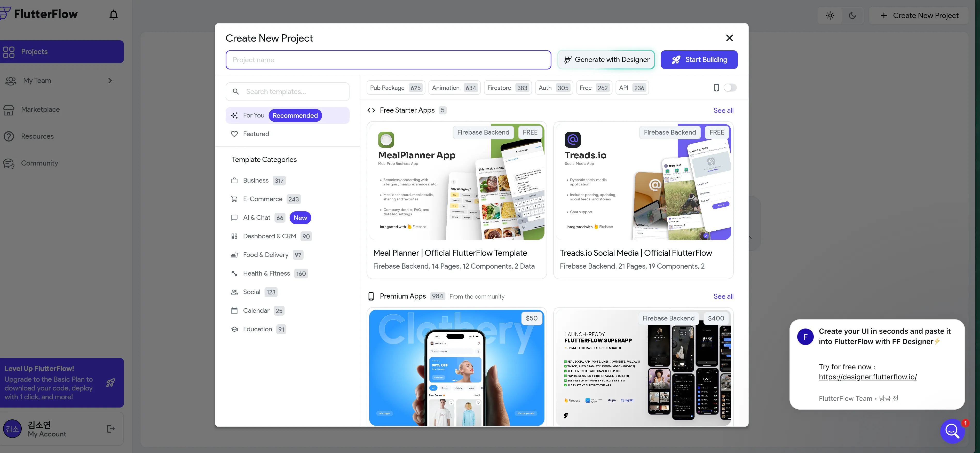This screenshot has width=980, height=453.
Task: Select the Dashboard & CRM category
Action: [271, 236]
